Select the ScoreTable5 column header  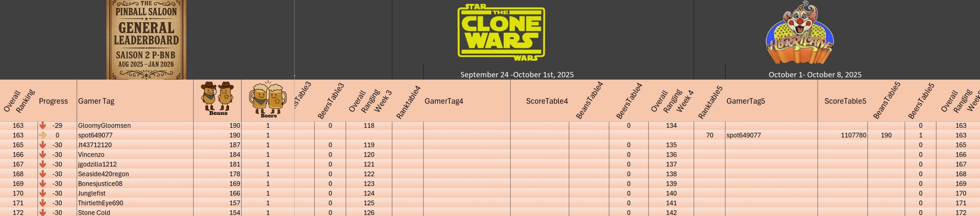[x=845, y=101]
